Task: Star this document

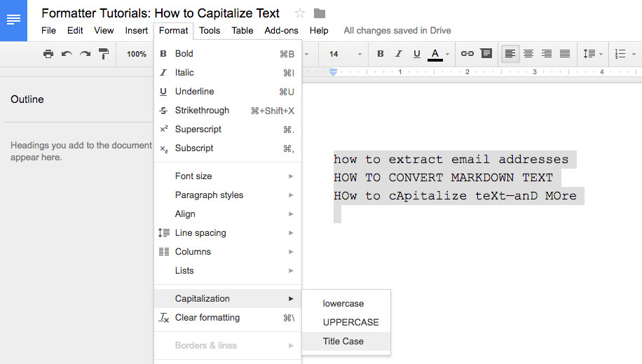Action: click(300, 13)
